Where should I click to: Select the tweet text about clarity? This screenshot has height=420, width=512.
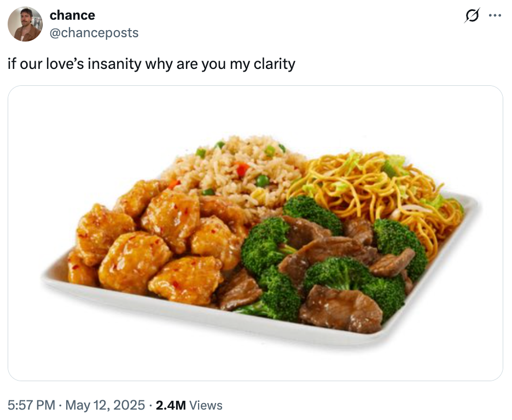151,64
